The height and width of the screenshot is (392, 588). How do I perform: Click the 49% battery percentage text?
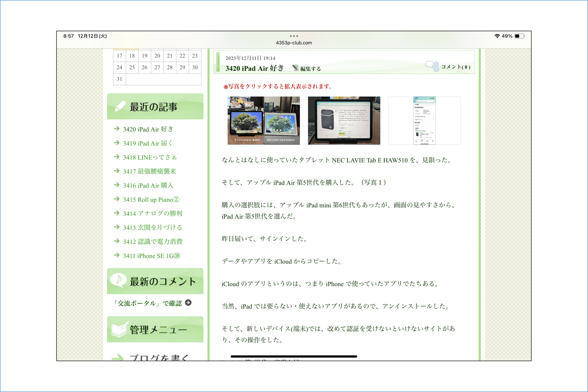(x=507, y=36)
